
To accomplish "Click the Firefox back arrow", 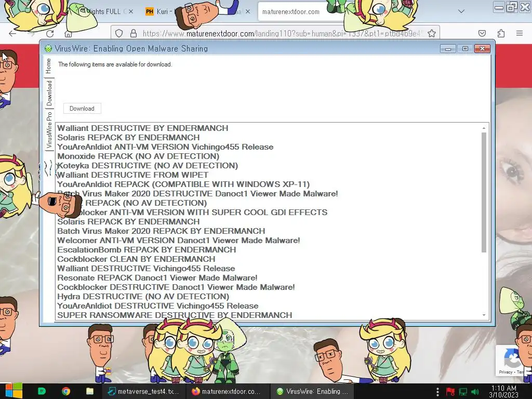I will pyautogui.click(x=12, y=33).
